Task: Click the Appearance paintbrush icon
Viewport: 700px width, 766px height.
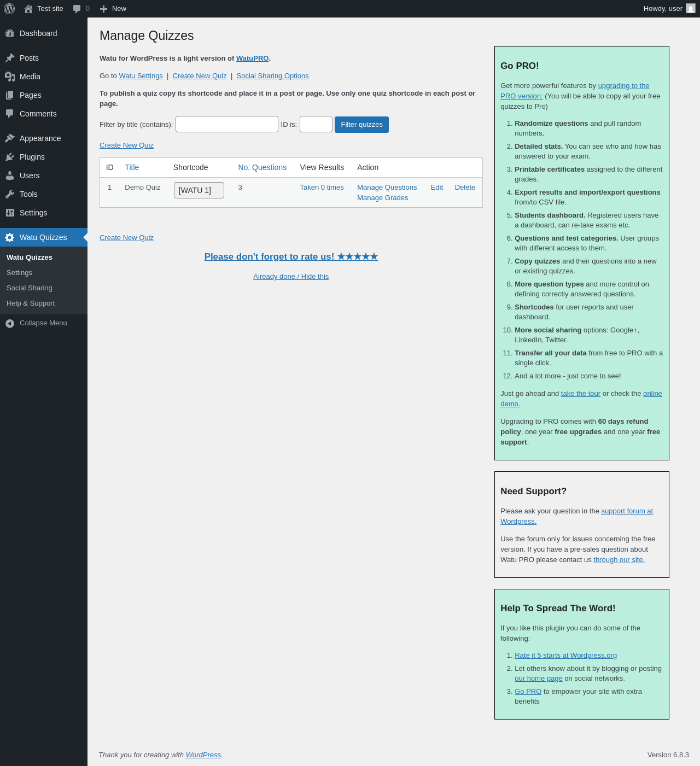Action: pos(10,138)
